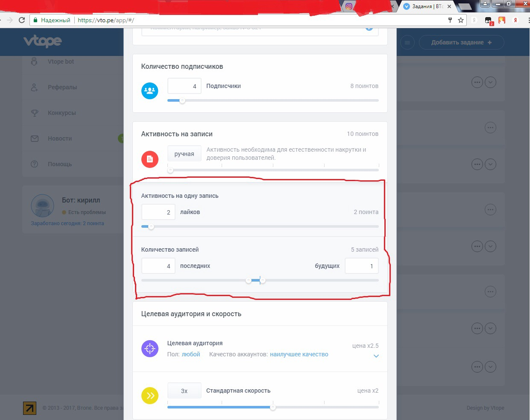Click the purple target audience icon
This screenshot has width=530, height=420.
[x=149, y=349]
